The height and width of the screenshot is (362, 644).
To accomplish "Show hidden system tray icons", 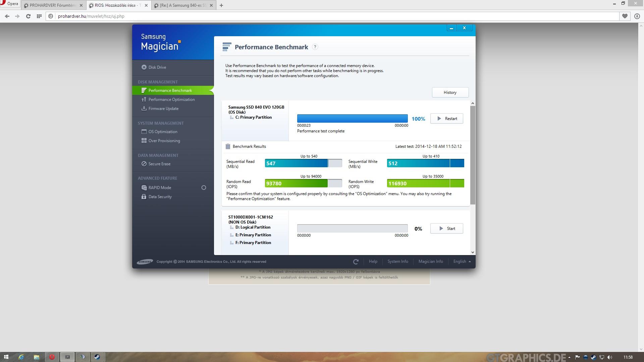I will 569,357.
